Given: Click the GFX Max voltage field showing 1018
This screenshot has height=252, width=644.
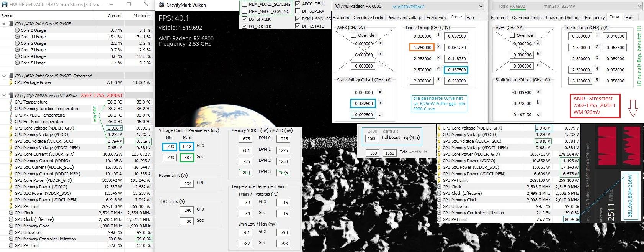Looking at the screenshot, I should 187,146.
